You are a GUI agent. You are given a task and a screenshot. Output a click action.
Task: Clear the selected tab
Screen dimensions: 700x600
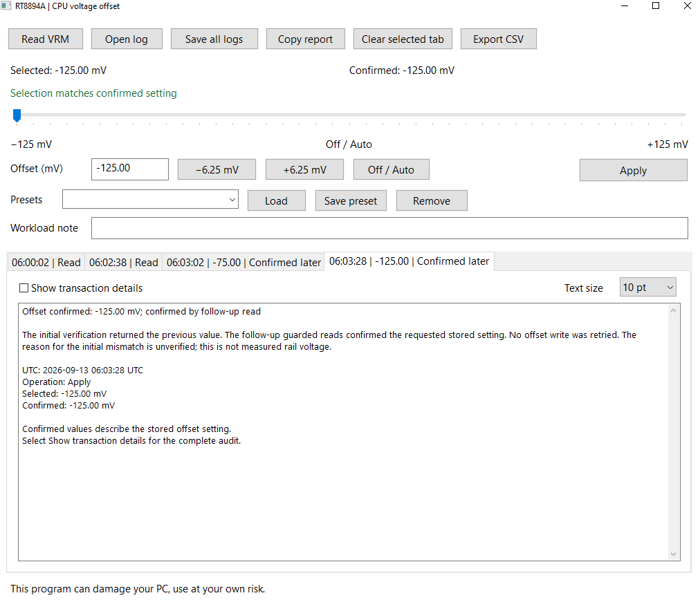pyautogui.click(x=403, y=39)
